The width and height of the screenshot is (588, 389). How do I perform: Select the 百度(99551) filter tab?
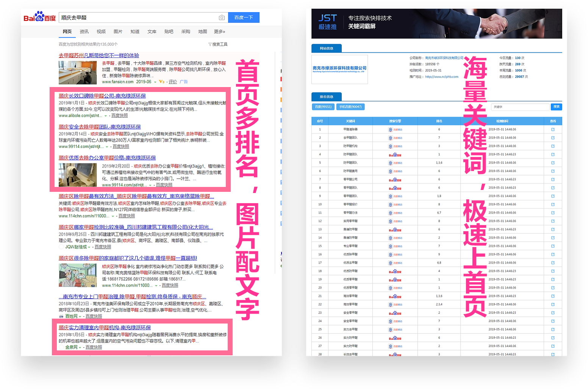pos(323,107)
